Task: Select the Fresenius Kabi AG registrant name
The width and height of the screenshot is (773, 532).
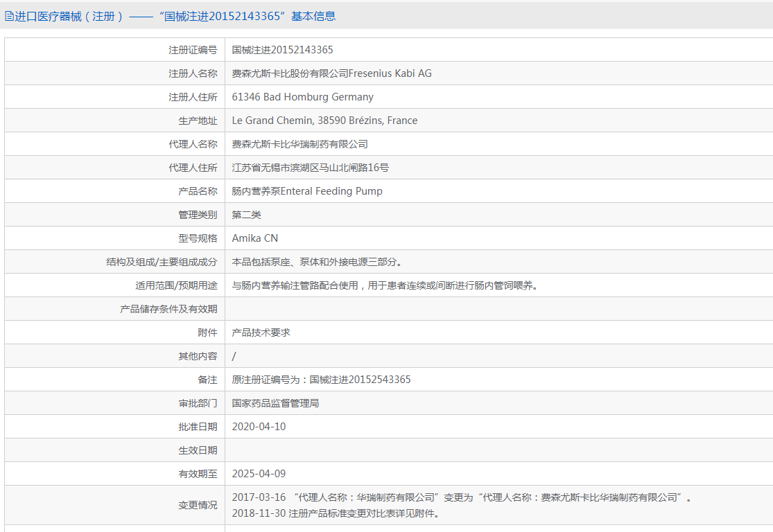Action: click(x=332, y=73)
